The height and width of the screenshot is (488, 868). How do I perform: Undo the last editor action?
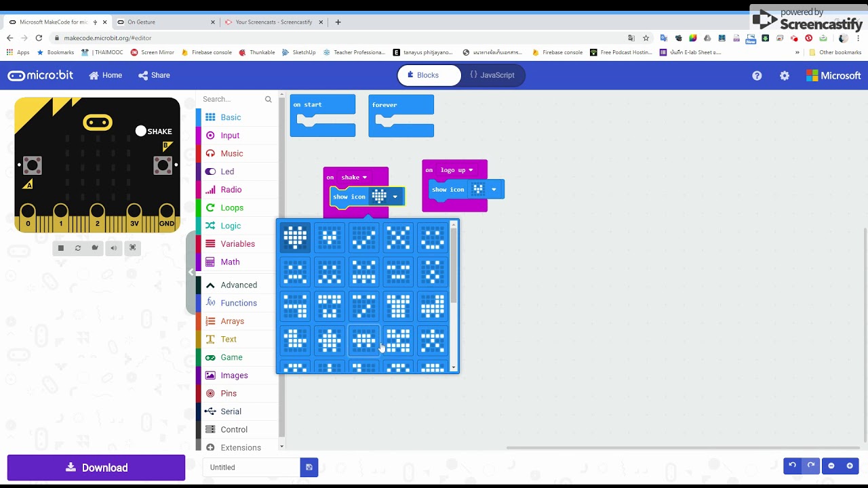click(x=792, y=466)
